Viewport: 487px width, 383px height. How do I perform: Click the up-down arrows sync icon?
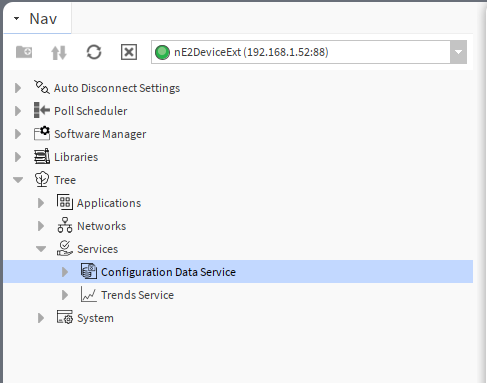pos(59,52)
